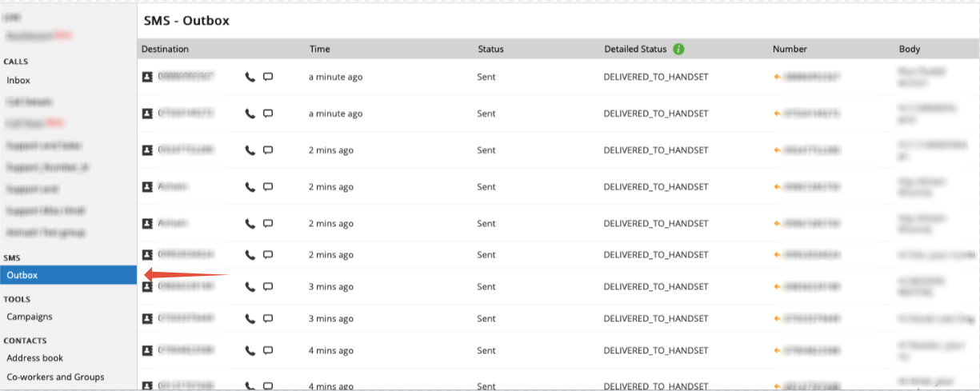Click the Body column header
980x391 pixels.
click(910, 49)
